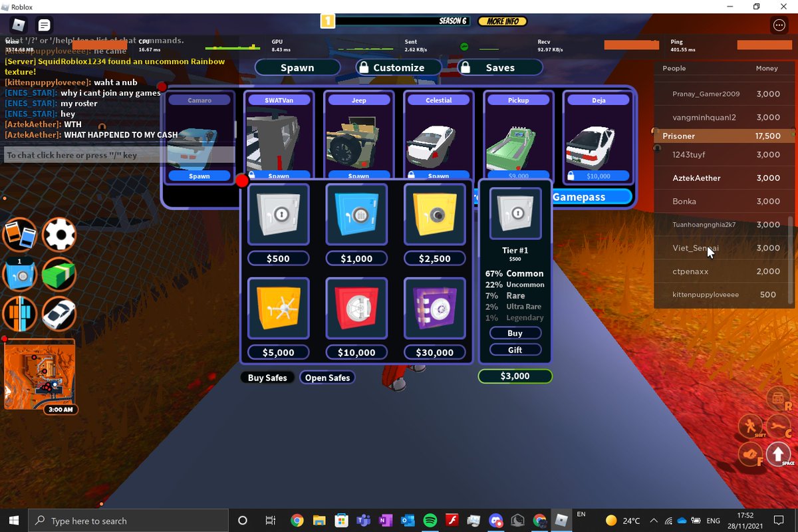
Task: Buy the Tier #1 safe
Action: point(515,333)
